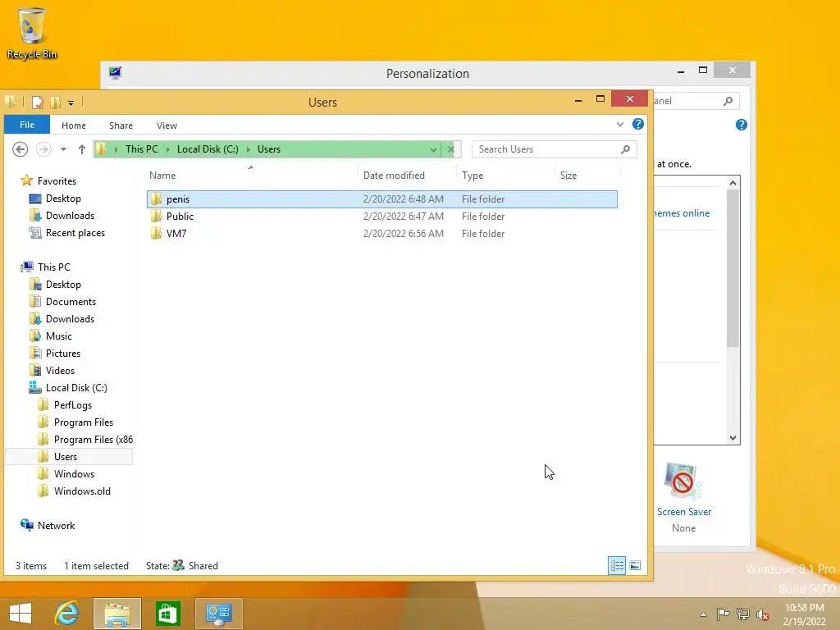Open the Windows.old folder in tree

[82, 491]
